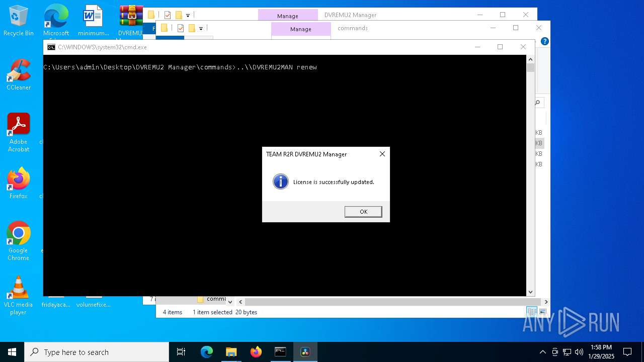Select the Recycle Bin desktop icon

[x=19, y=21]
